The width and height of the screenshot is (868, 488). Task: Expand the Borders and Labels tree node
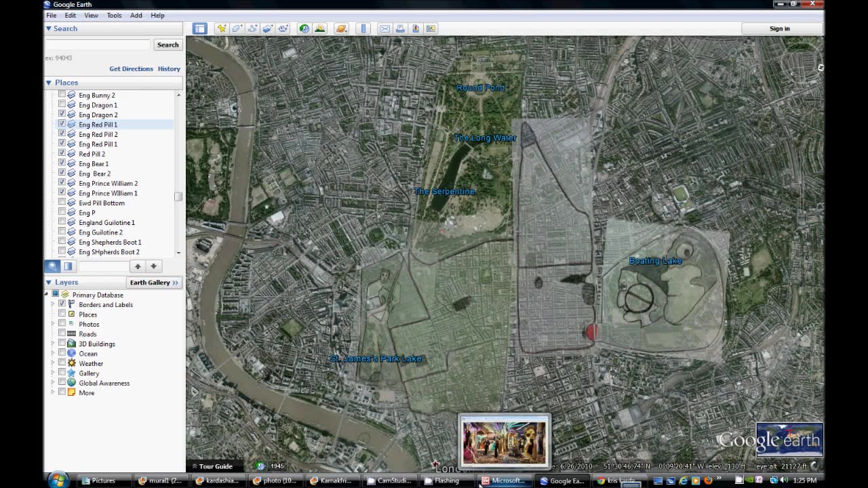52,304
